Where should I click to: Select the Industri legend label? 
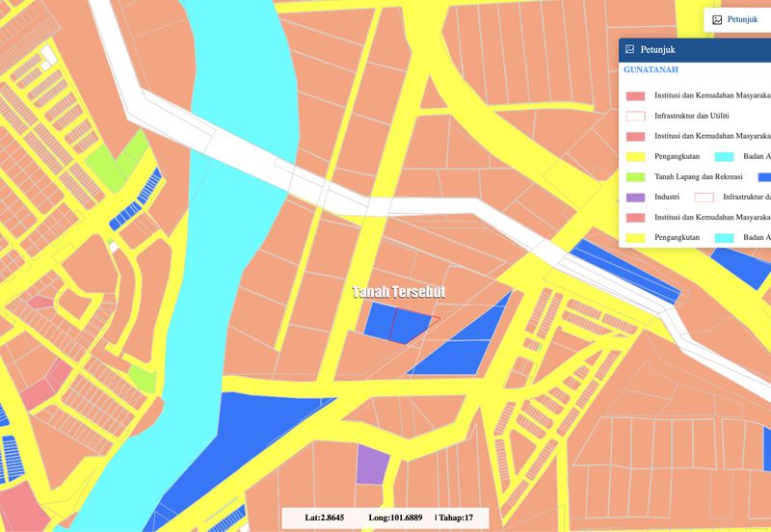click(667, 197)
